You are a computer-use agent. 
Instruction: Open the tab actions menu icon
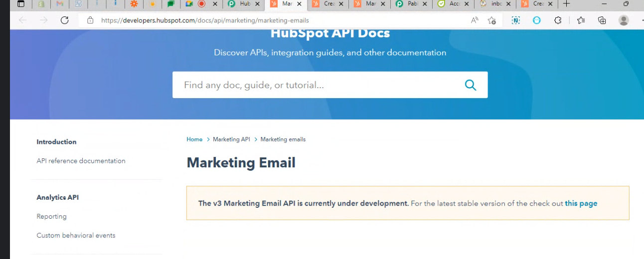[21, 4]
